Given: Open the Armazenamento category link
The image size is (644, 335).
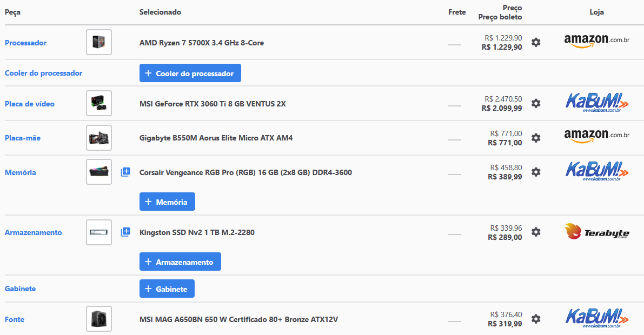Looking at the screenshot, I should (34, 232).
